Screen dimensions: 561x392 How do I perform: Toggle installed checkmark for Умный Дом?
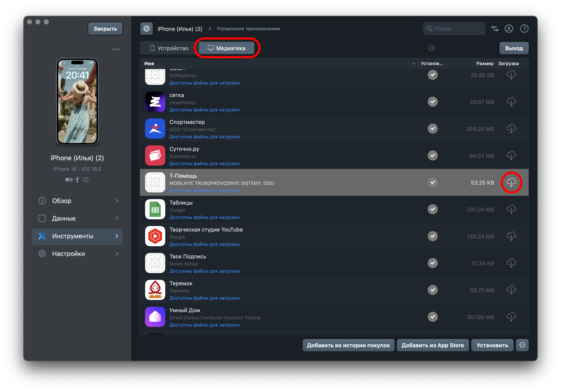[433, 317]
